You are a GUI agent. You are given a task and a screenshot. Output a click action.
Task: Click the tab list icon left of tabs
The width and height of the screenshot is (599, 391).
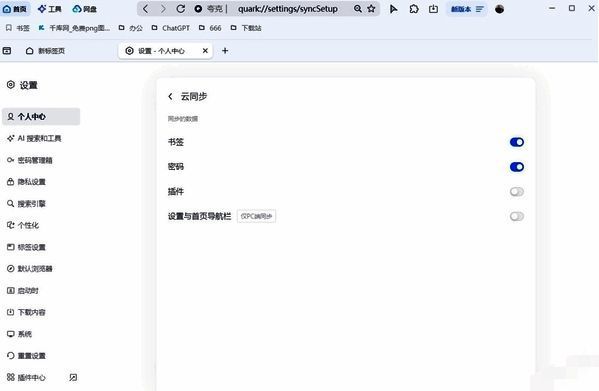click(7, 50)
